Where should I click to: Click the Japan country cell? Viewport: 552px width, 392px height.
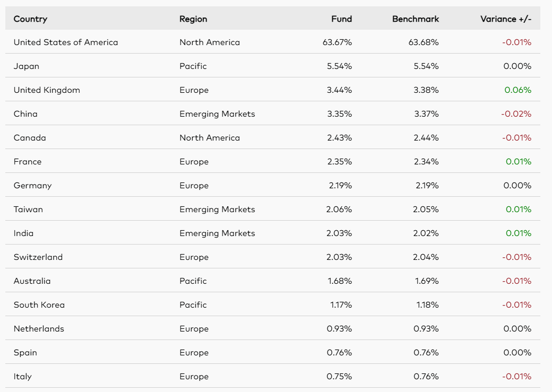pos(27,66)
